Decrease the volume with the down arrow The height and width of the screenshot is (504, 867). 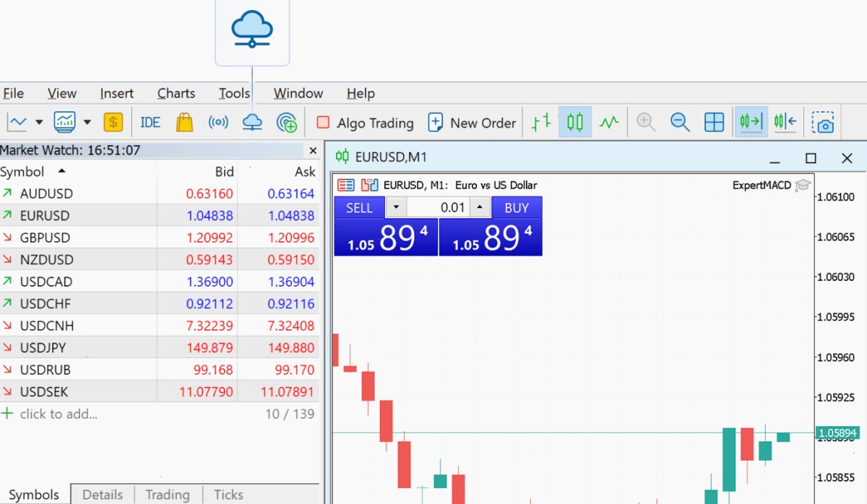pyautogui.click(x=396, y=208)
